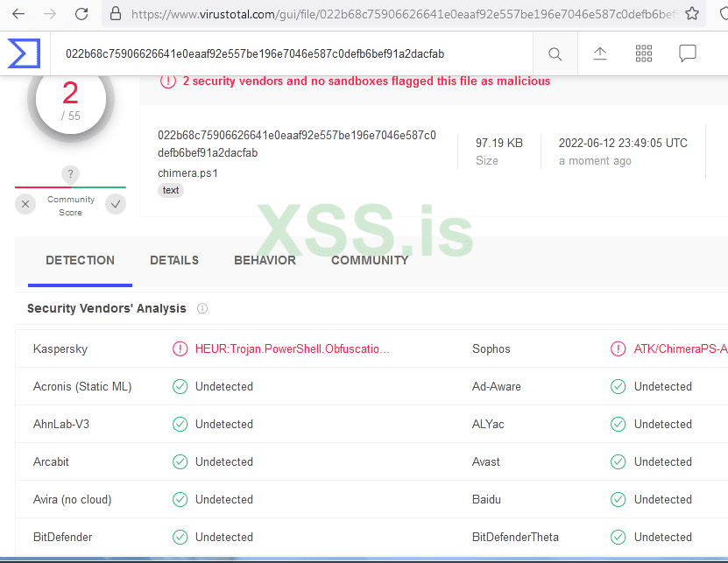Click the ATK/ChimeraPS-A detection name
Screen dimensions: 728x563
pos(681,349)
